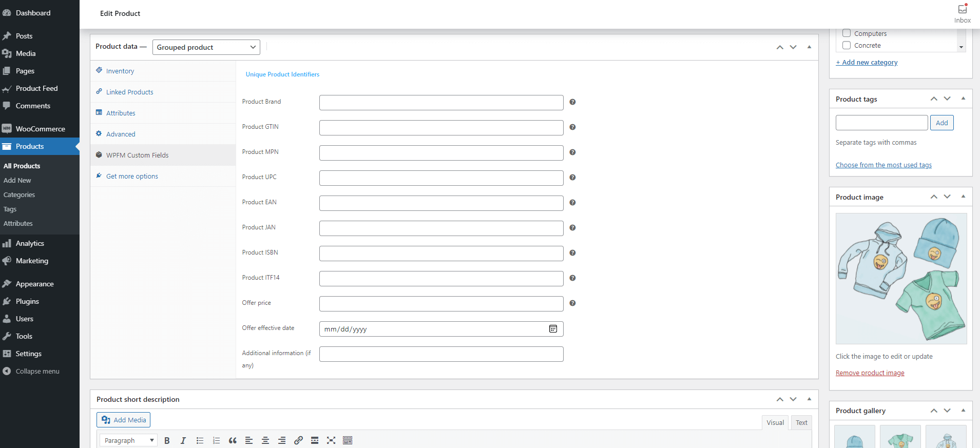Viewport: 980px width, 448px height.
Task: Click help icon next to Product UPC
Action: [x=572, y=178]
